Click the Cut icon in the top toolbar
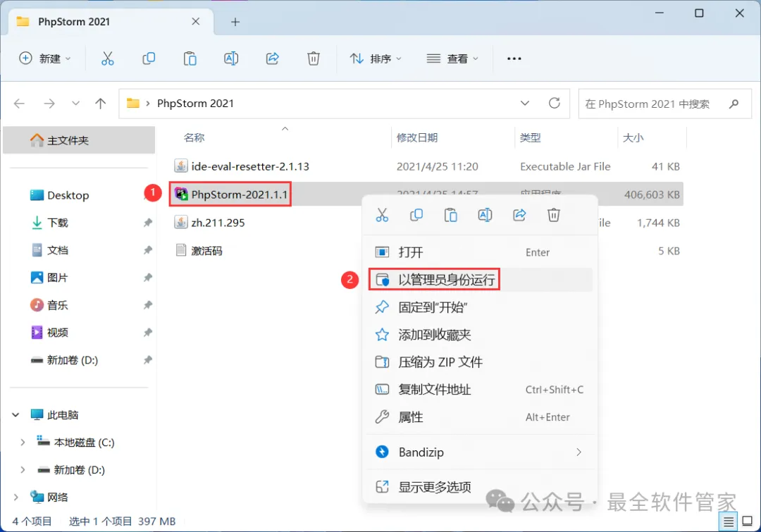 click(107, 58)
